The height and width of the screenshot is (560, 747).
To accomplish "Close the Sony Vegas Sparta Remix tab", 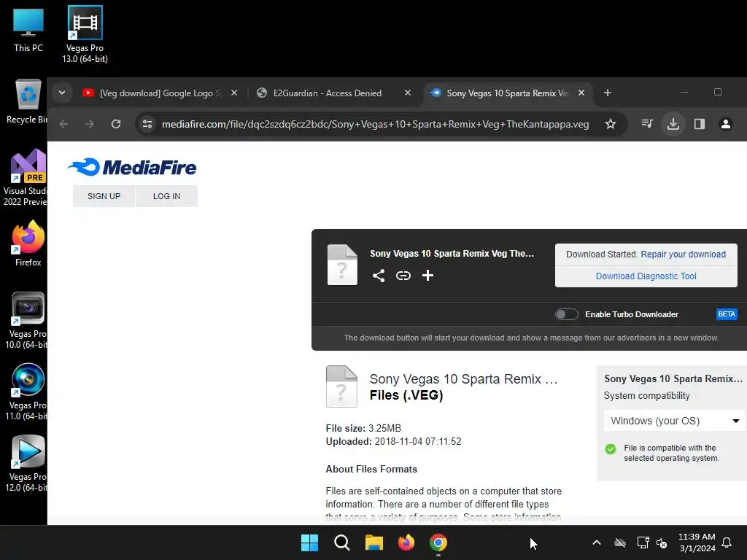I will (x=581, y=93).
